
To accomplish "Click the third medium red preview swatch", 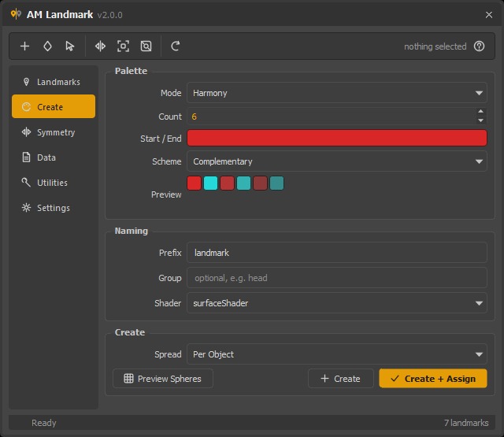I will [x=227, y=183].
